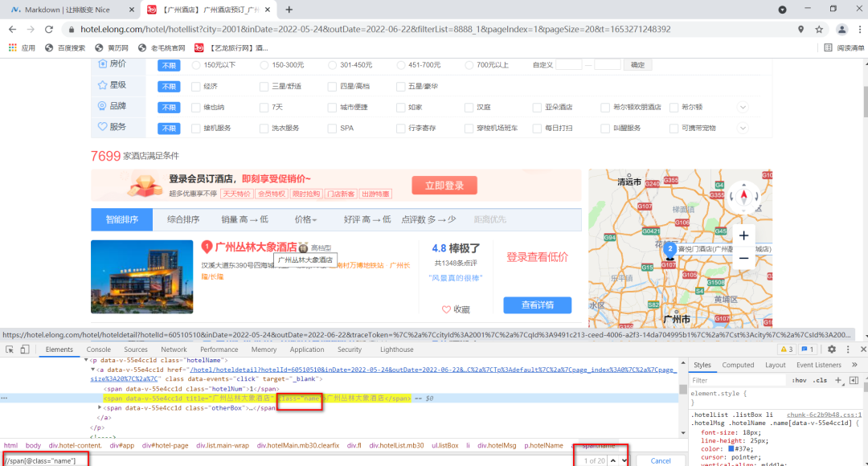Click the 立即登录 button
868x466 pixels.
444,186
